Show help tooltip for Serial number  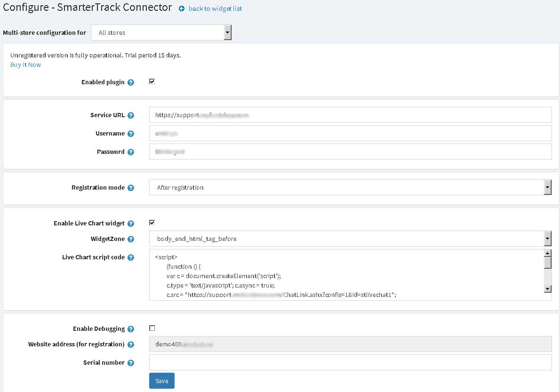(x=131, y=363)
